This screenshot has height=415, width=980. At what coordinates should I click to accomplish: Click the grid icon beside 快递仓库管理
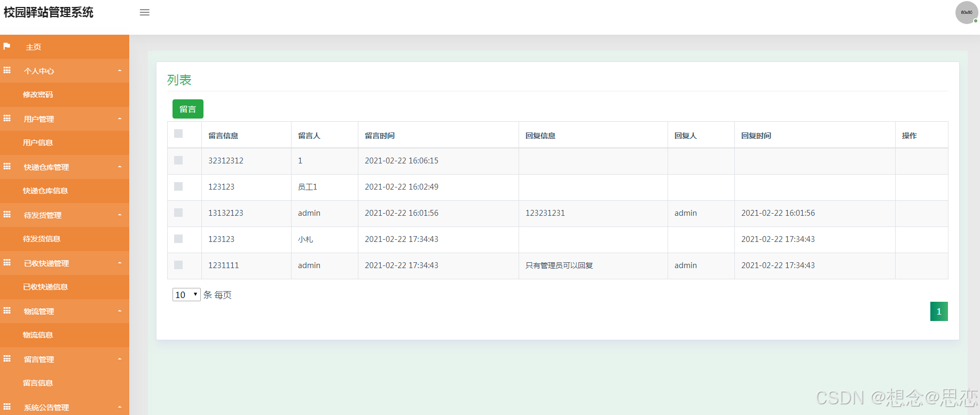tap(7, 167)
